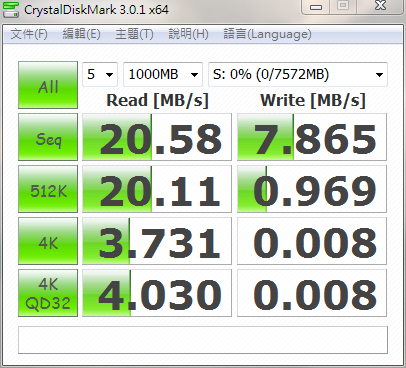406x368 pixels.
Task: Run all benchmarks with the All button
Action: tap(48, 85)
